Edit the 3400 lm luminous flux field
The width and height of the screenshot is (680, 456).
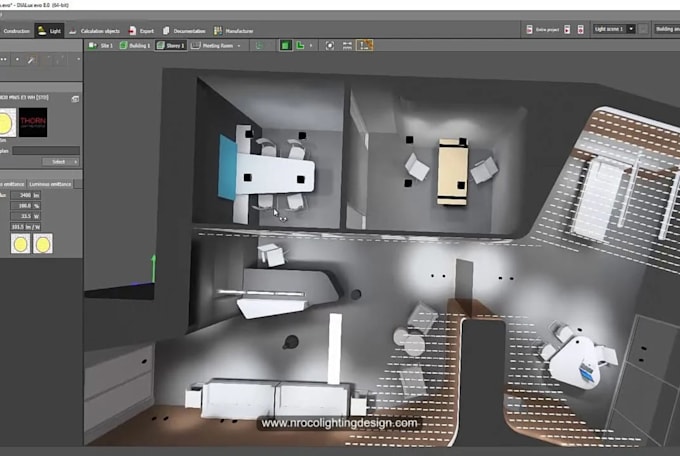pyautogui.click(x=26, y=195)
